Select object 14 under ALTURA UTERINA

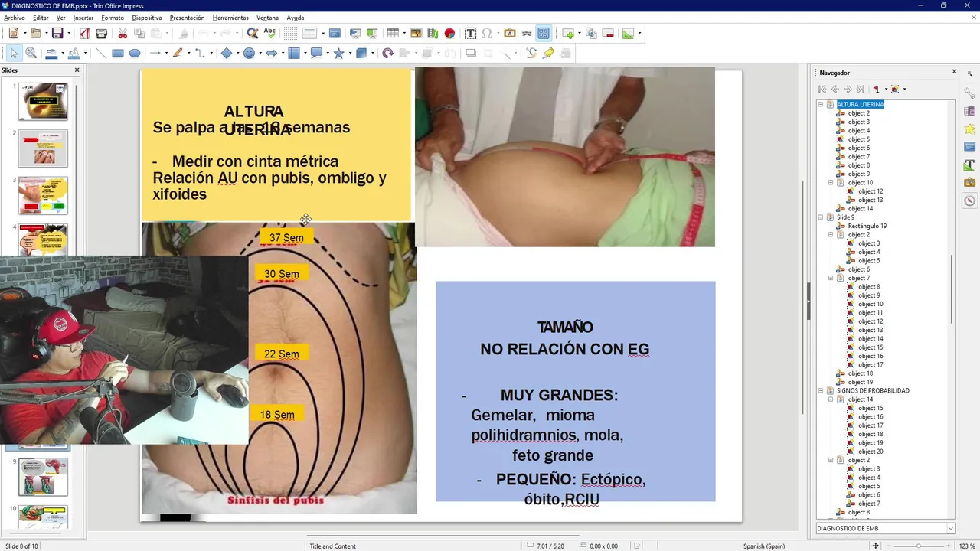click(861, 208)
